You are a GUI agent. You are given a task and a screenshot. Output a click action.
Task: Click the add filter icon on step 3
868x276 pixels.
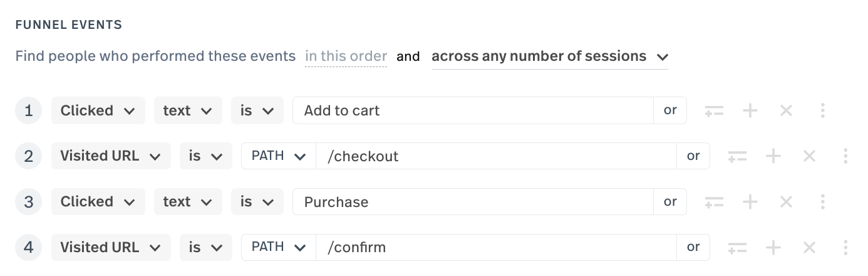pos(714,202)
